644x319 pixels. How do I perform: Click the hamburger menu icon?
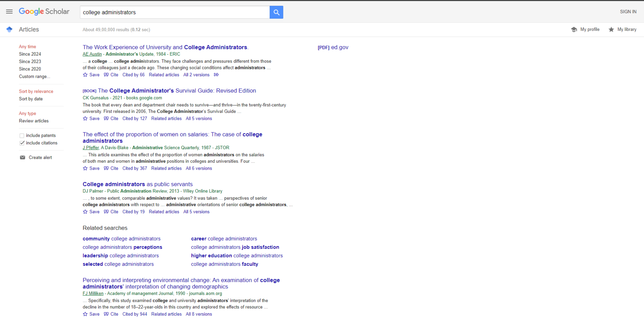point(9,12)
